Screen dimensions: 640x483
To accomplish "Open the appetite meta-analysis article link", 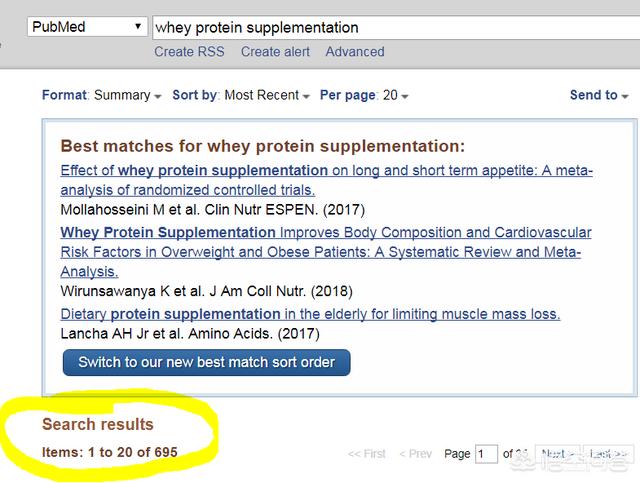I will [327, 180].
